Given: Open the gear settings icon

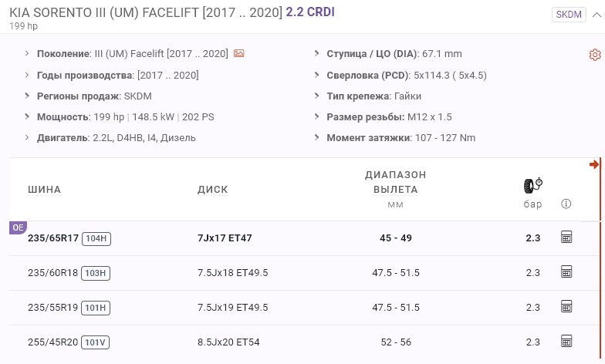Looking at the screenshot, I should point(594,55).
